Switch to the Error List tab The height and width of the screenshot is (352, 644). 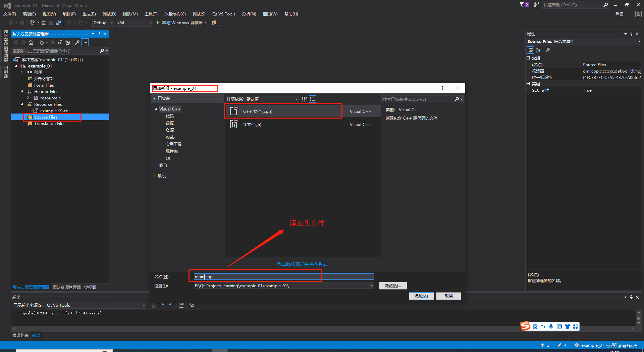[x=20, y=335]
